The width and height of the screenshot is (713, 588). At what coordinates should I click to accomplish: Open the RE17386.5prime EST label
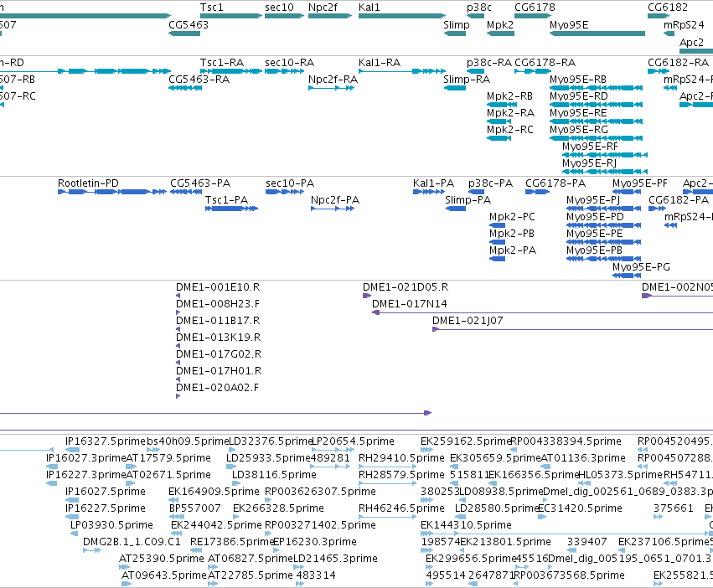click(232, 542)
